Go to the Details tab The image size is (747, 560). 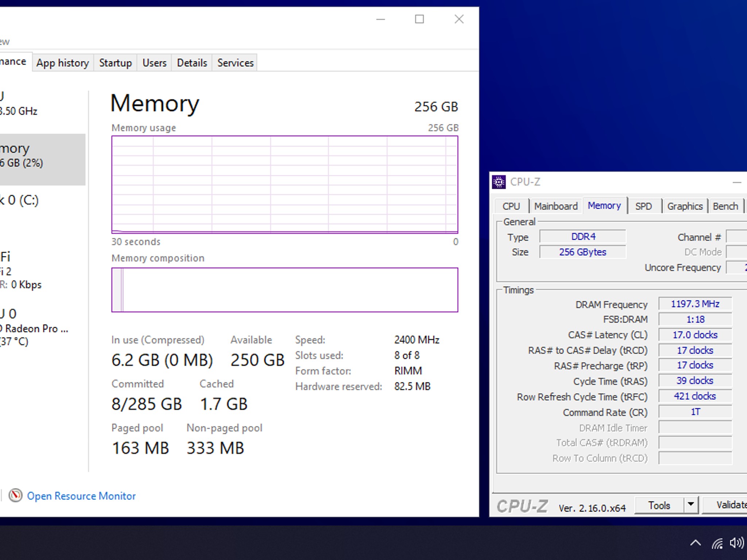pyautogui.click(x=192, y=63)
